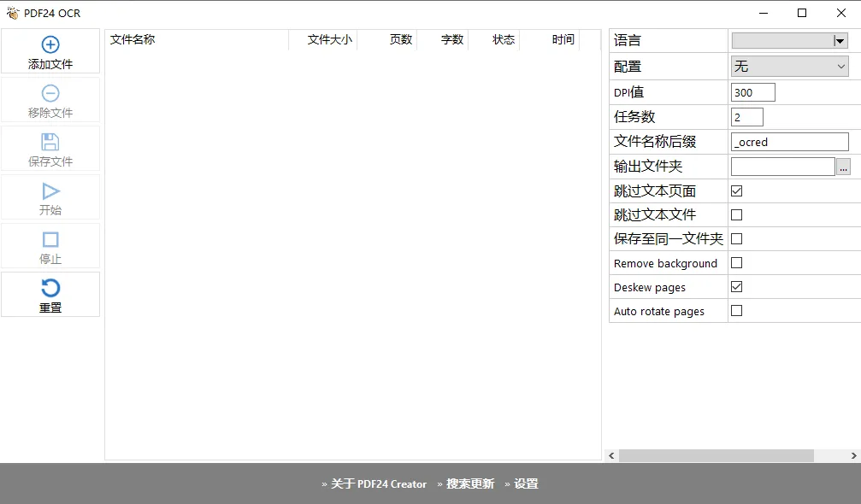Enable the 保存至同一文件夹 checkbox
Screen dimensions: 861x504
[x=736, y=238]
